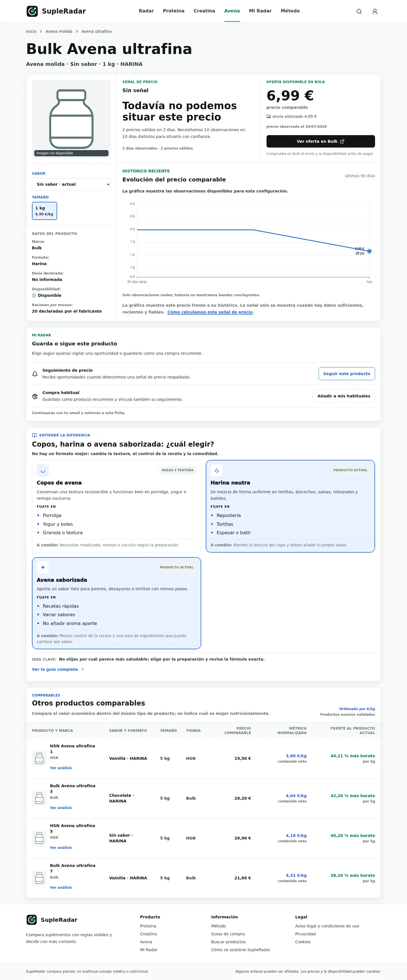
Task: Click the box icon beside Compra habitual
Action: click(x=35, y=396)
